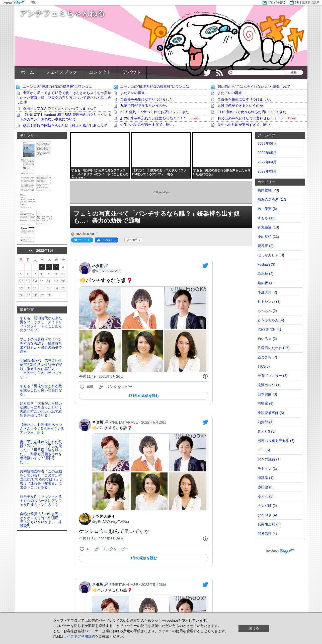Click info icon beside 午後11:49 timestamp
The width and height of the screenshot is (322, 644).
tap(205, 376)
